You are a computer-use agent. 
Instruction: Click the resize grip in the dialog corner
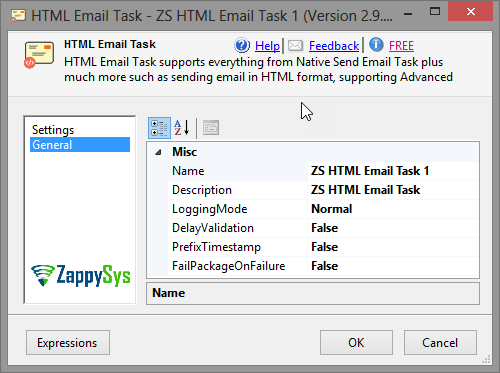486,359
